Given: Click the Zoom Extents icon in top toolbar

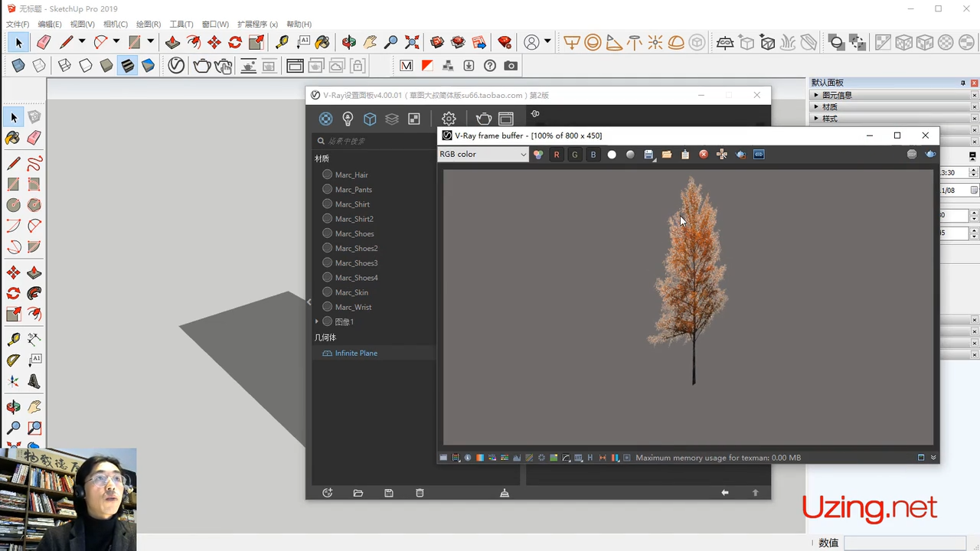Looking at the screenshot, I should 412,43.
